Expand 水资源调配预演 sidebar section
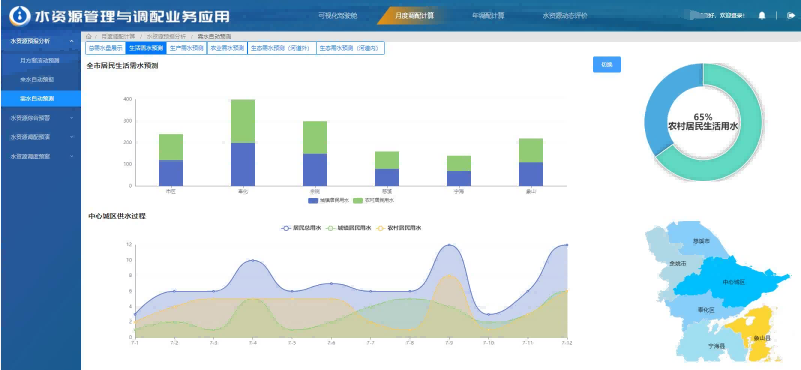 [x=40, y=137]
